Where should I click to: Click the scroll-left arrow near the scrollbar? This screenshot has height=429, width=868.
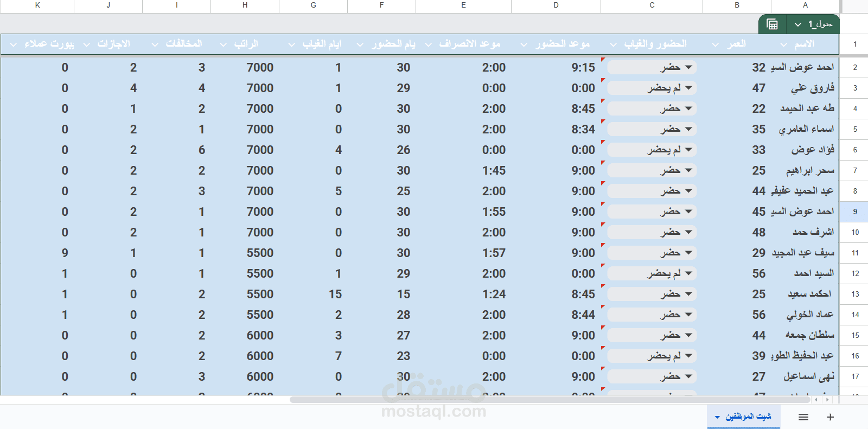click(816, 400)
